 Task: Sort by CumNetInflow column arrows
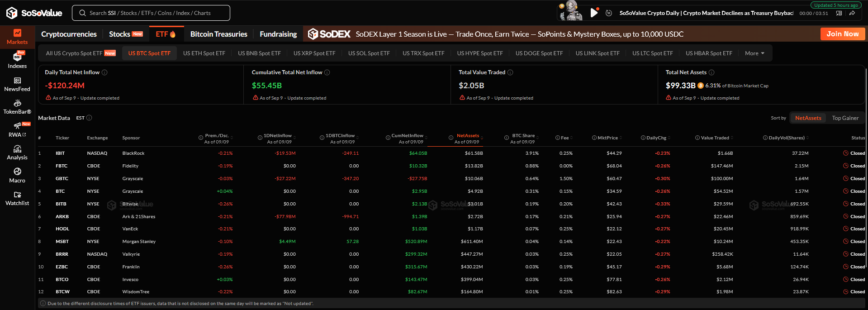(425, 138)
